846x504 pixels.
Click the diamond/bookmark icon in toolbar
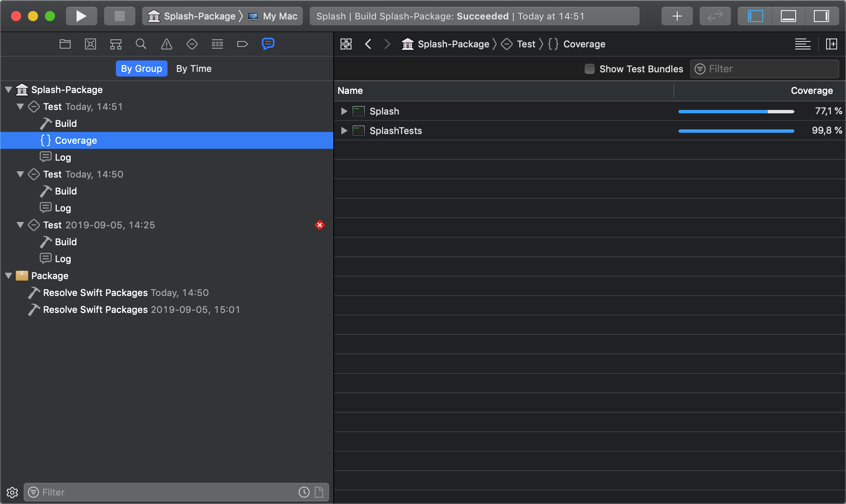[x=191, y=44]
